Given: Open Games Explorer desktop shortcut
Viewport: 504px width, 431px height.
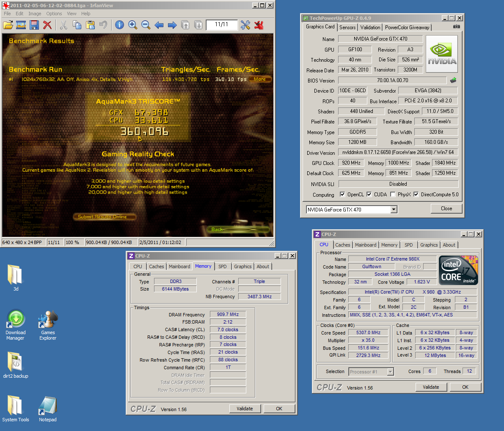Looking at the screenshot, I should click(x=48, y=325).
